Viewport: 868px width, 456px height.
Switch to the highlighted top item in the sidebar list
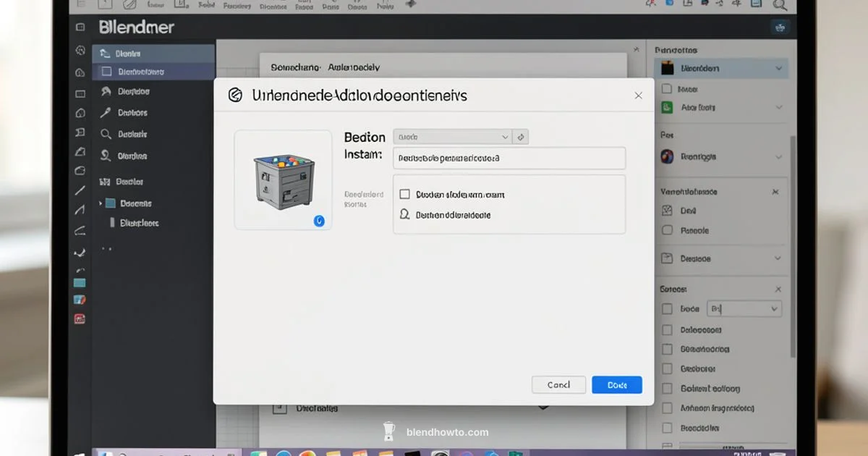(152, 53)
